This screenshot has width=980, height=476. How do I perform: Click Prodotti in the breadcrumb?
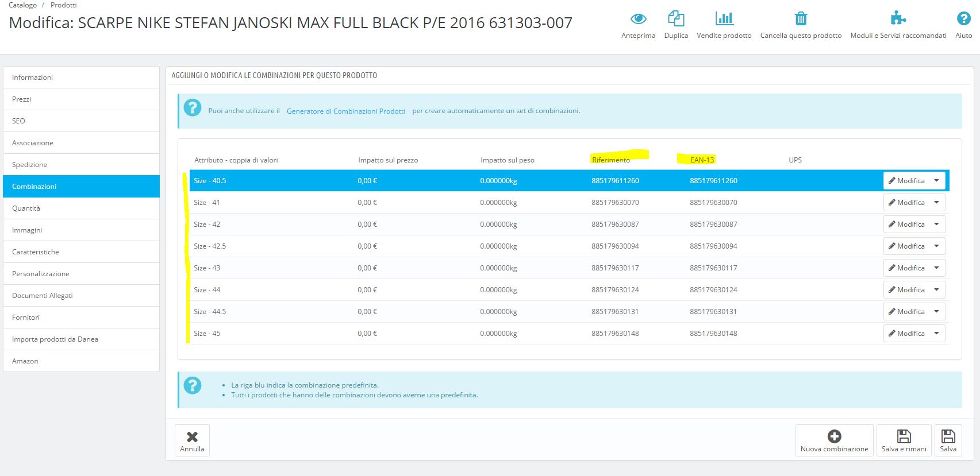pyautogui.click(x=63, y=5)
